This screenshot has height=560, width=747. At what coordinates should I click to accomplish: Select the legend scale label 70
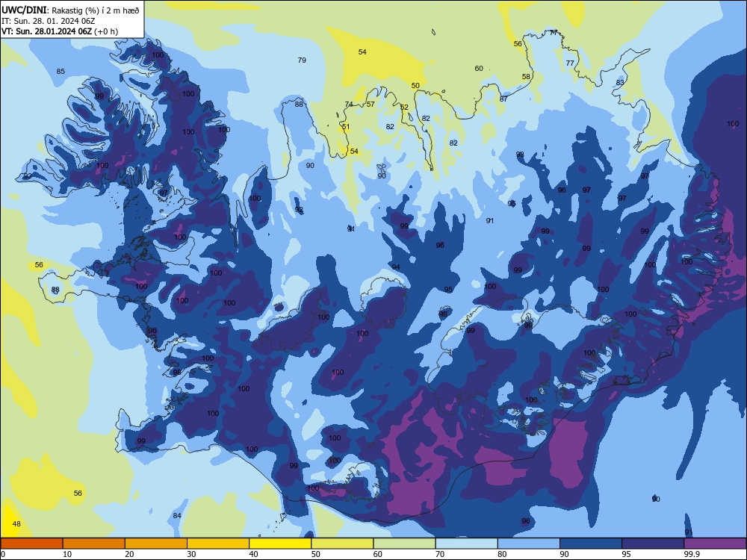(x=440, y=554)
